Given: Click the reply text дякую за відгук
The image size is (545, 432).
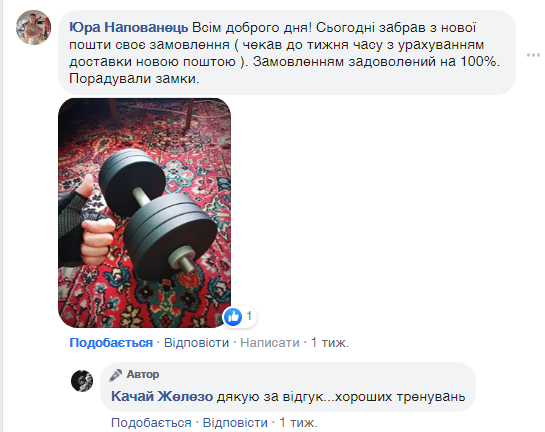Looking at the screenshot, I should point(270,396).
